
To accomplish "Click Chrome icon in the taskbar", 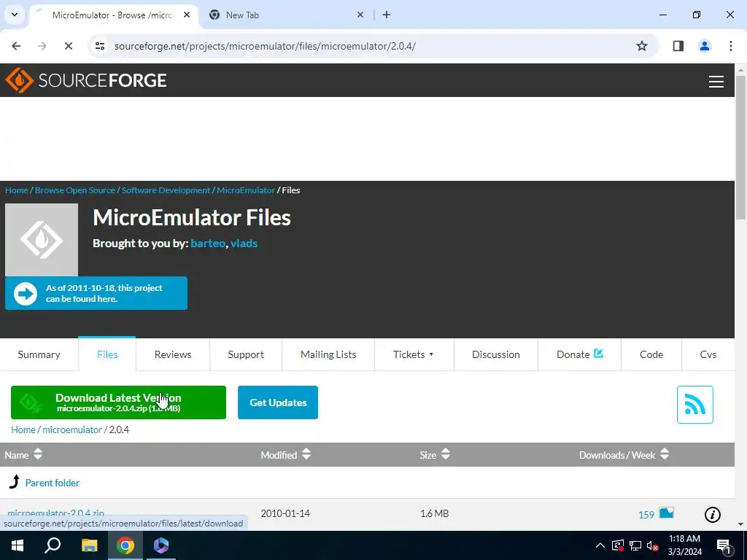I will pos(125,545).
